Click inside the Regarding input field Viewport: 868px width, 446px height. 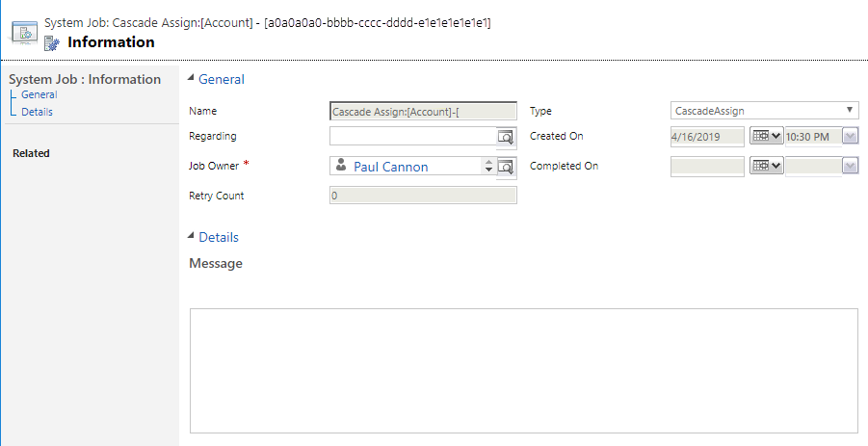coord(412,137)
